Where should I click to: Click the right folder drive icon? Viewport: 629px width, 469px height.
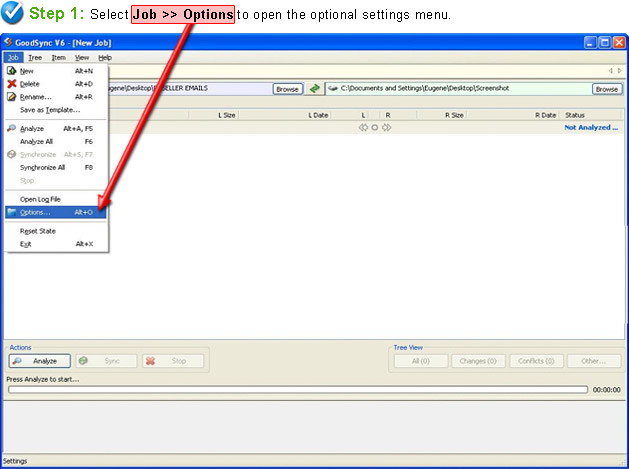[333, 88]
